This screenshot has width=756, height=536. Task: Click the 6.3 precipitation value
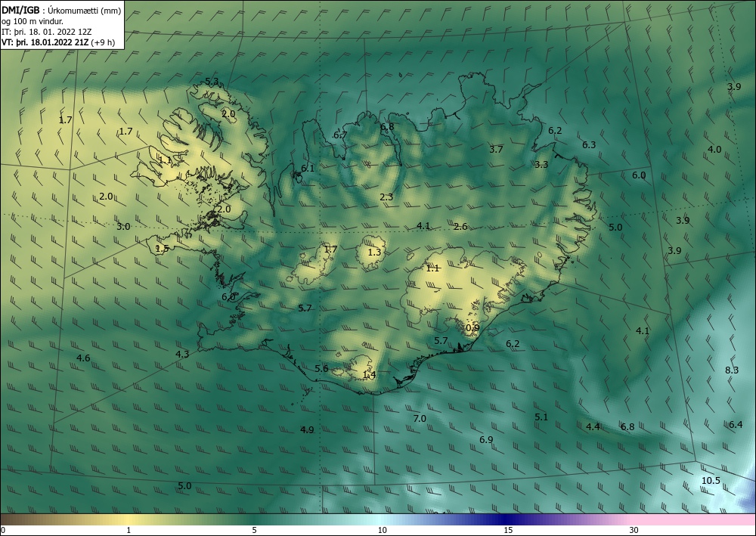(x=589, y=144)
